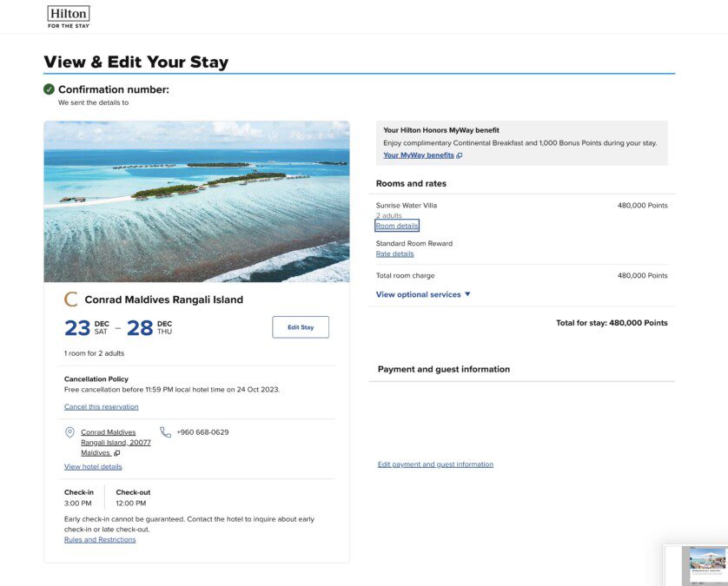Click the green confirmation checkmark icon
The height and width of the screenshot is (586, 728).
pos(49,89)
